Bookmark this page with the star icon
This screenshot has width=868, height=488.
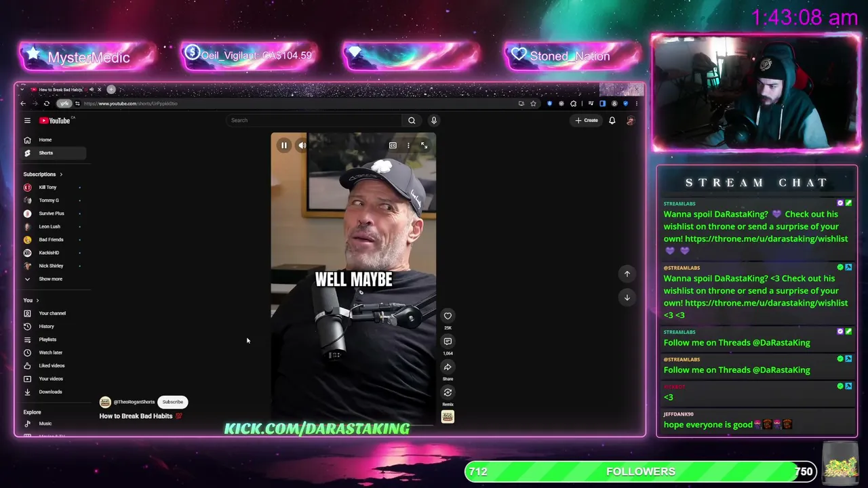(533, 104)
